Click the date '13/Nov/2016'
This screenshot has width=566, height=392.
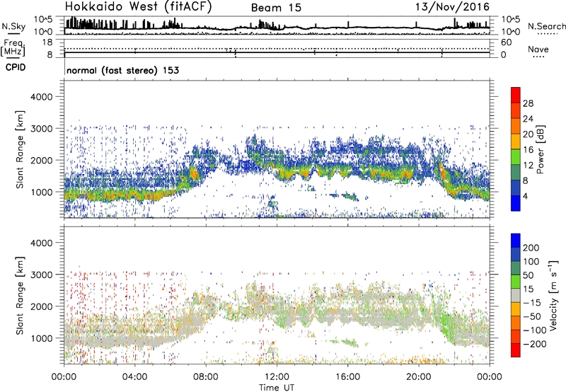coord(452,7)
